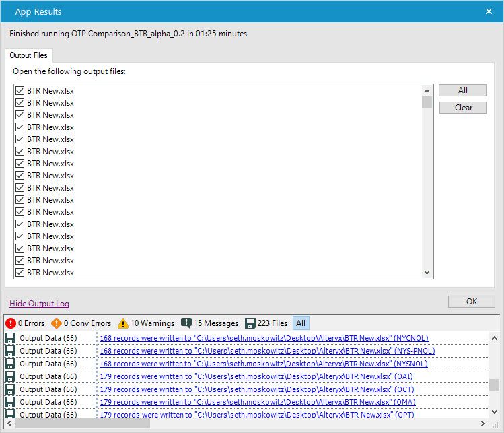Toggle the fifth BTR New.xlsx checkbox
504x433 pixels.
pos(20,139)
